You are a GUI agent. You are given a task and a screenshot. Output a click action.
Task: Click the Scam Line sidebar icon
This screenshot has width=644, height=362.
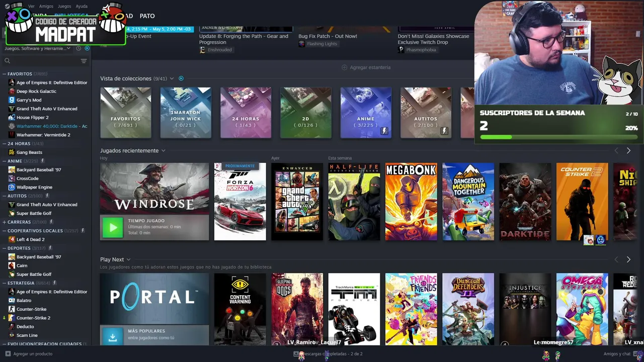click(12, 335)
